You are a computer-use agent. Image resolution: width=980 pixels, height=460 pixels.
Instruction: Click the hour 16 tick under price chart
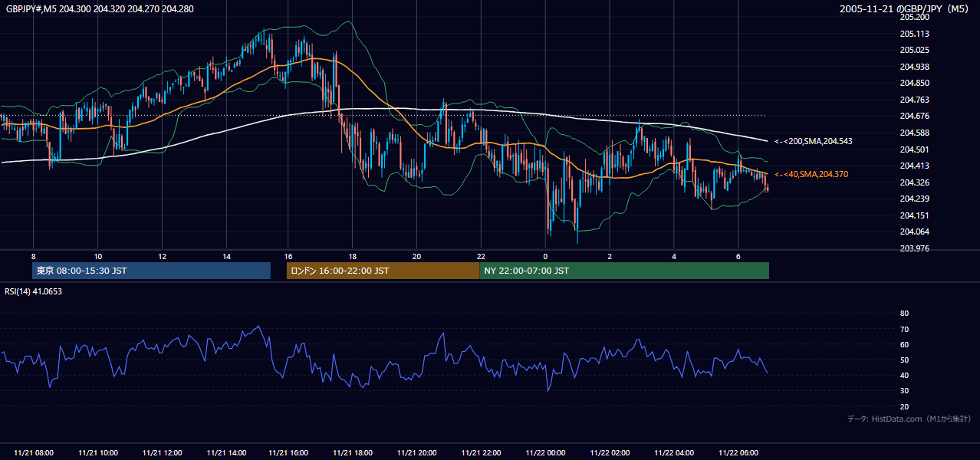click(x=288, y=256)
